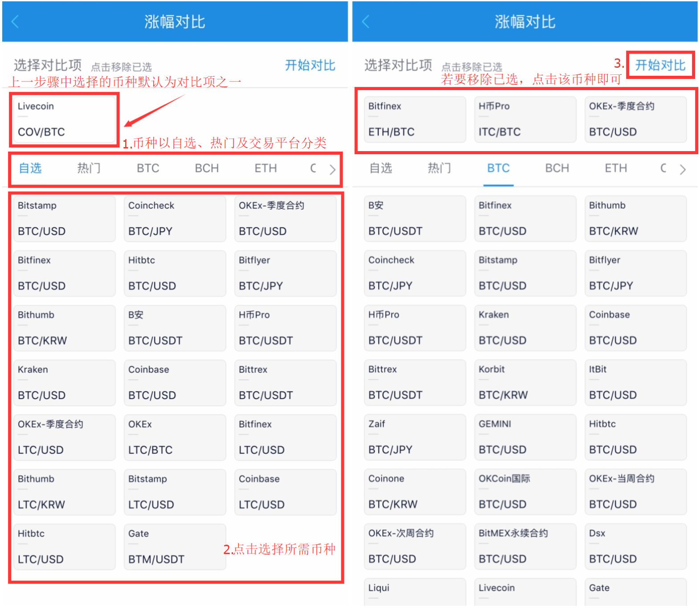
Task: Switch to BCH tab in left screen
Action: pos(207,168)
